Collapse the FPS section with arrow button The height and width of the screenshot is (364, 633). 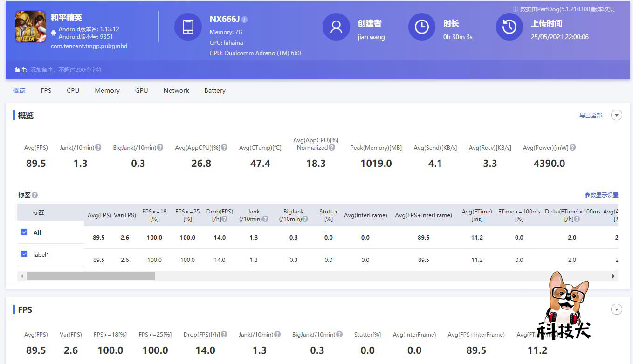point(617,309)
